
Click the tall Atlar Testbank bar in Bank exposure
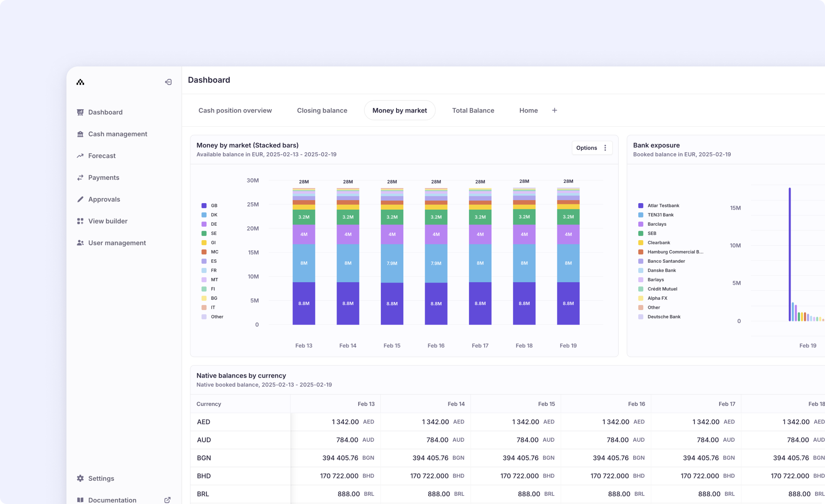click(x=789, y=254)
